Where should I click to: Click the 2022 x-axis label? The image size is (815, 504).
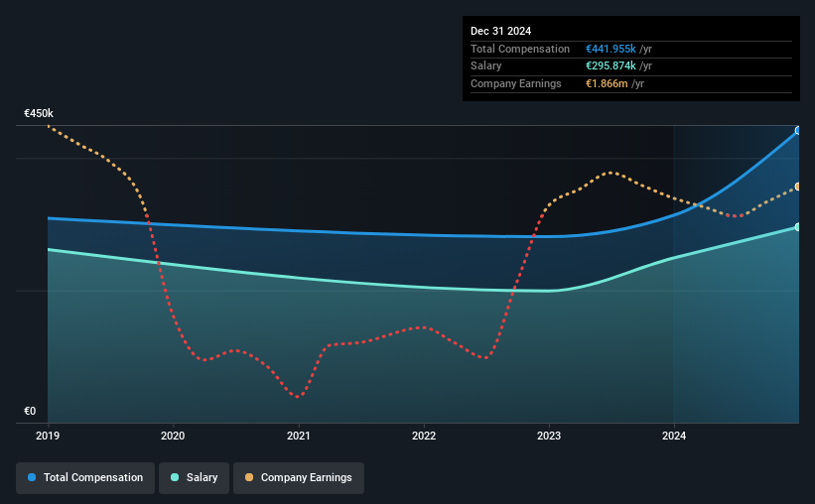coord(424,436)
